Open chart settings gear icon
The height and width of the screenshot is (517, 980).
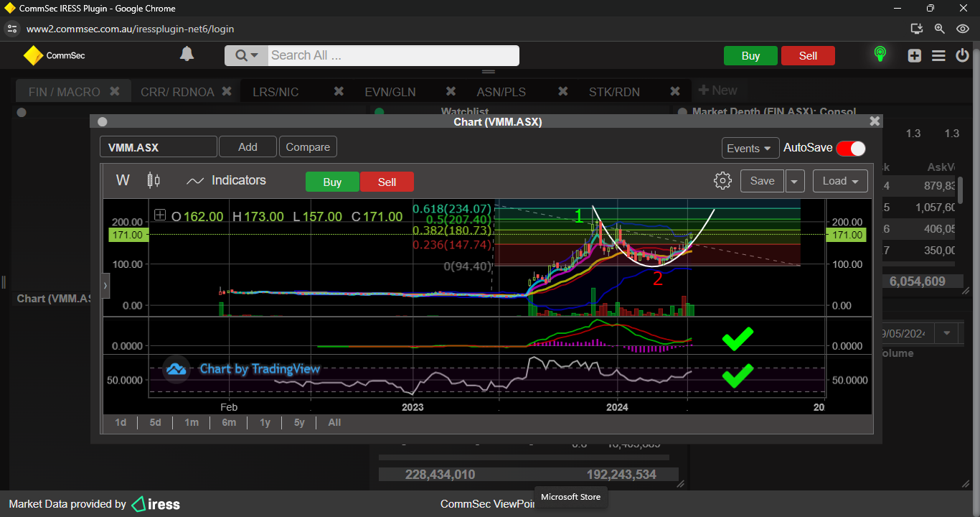point(722,181)
